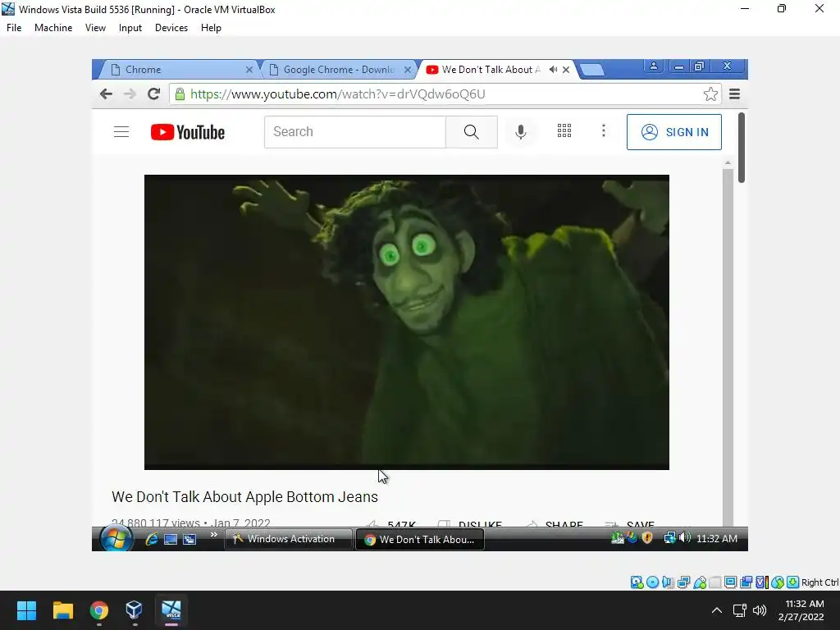Open the Chrome profile user button
This screenshot has width=840, height=630.
point(654,66)
